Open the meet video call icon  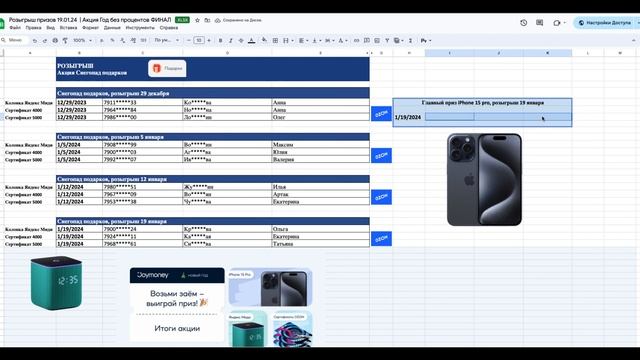point(557,23)
